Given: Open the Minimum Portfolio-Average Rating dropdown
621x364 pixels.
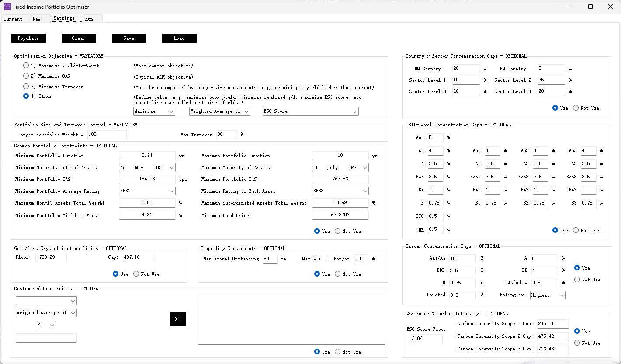Looking at the screenshot, I should pos(147,191).
